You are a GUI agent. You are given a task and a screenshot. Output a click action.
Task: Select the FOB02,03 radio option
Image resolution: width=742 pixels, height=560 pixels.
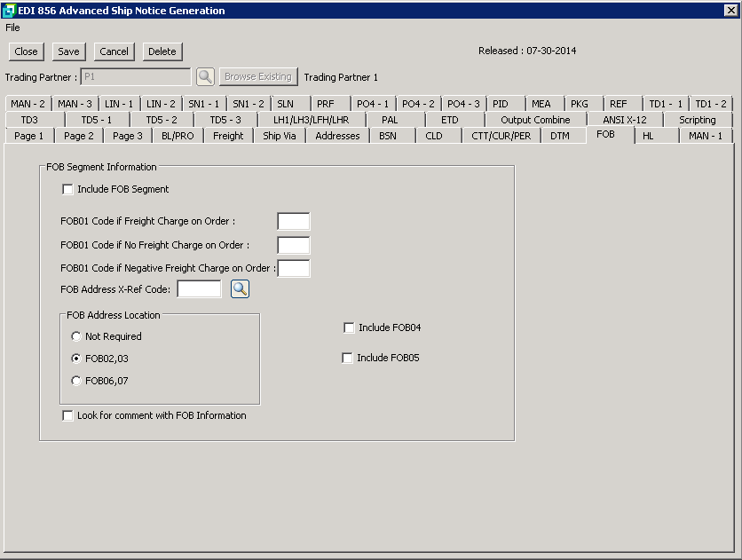click(x=76, y=359)
